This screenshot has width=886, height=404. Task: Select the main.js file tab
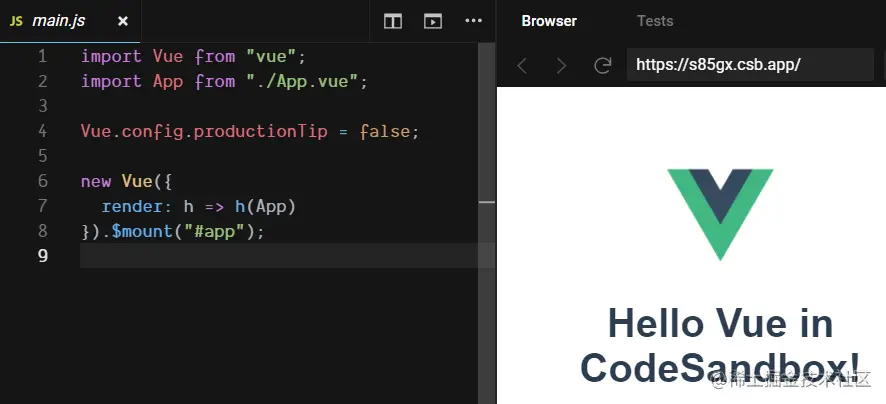tap(70, 21)
